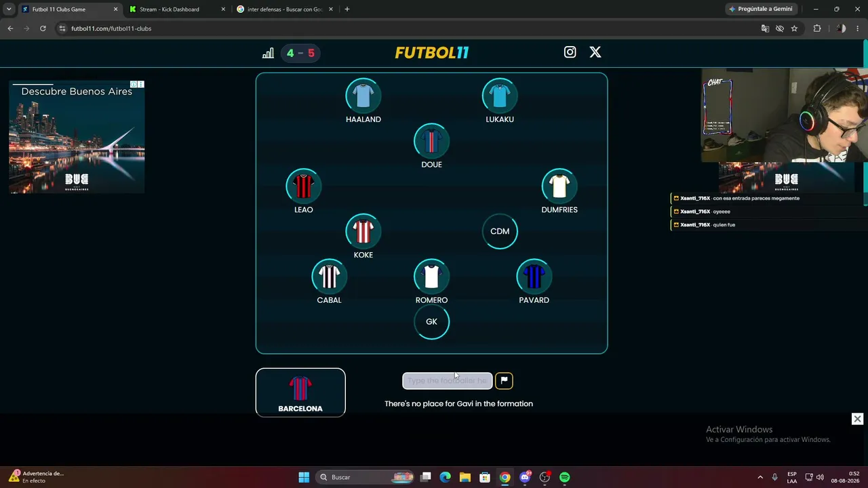The height and width of the screenshot is (488, 868).
Task: View site information icon in address bar
Action: coord(62,28)
